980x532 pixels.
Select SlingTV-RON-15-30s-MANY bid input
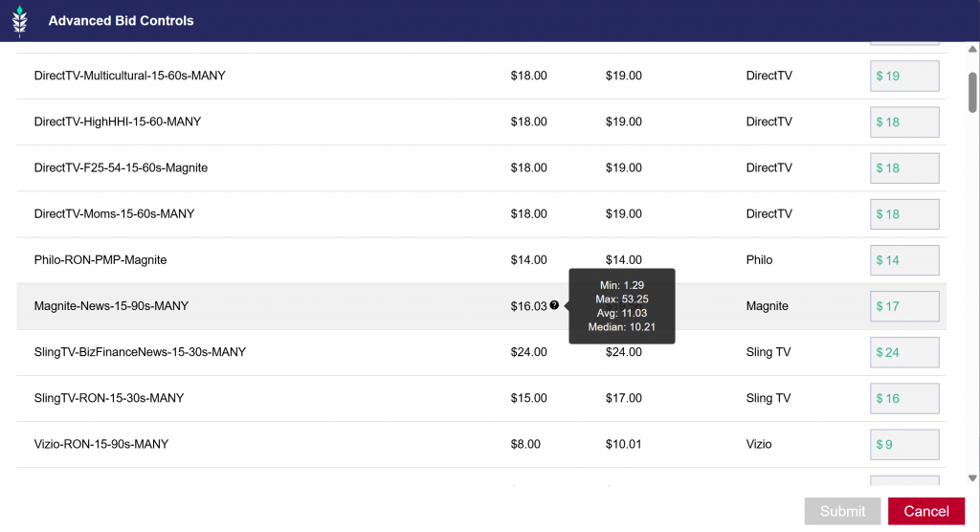(x=904, y=398)
